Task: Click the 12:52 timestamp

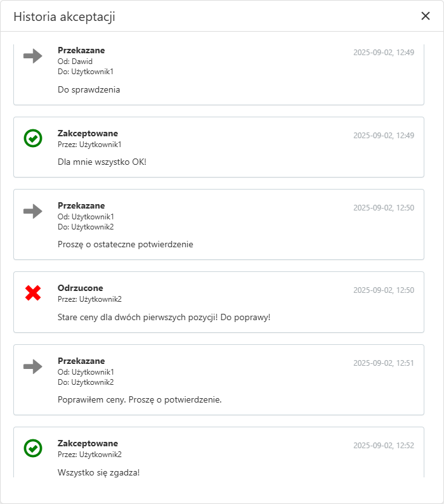Action: point(383,446)
